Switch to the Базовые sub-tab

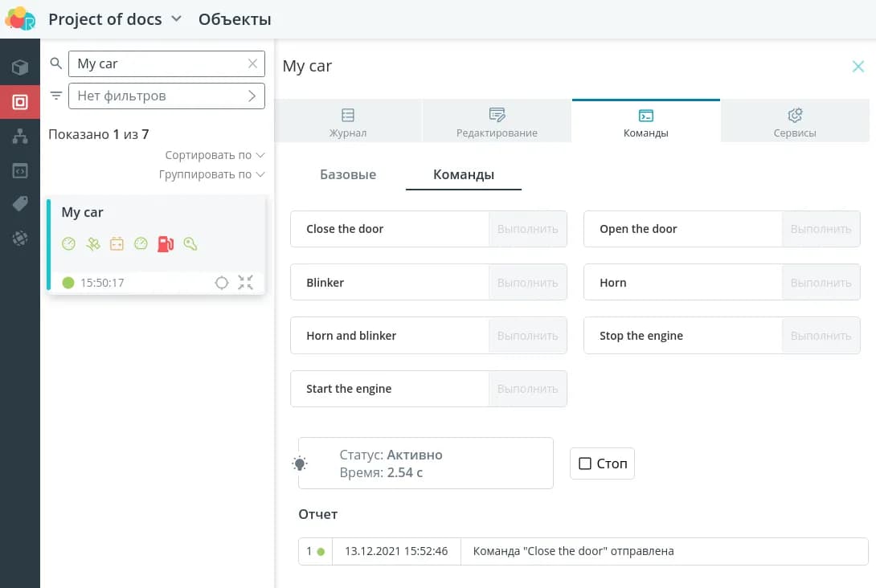tap(348, 174)
